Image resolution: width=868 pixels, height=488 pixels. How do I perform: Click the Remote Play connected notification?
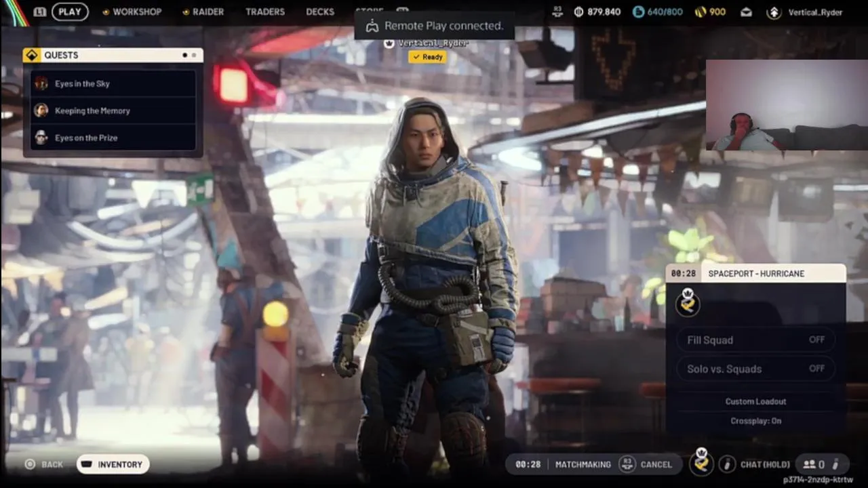point(435,26)
